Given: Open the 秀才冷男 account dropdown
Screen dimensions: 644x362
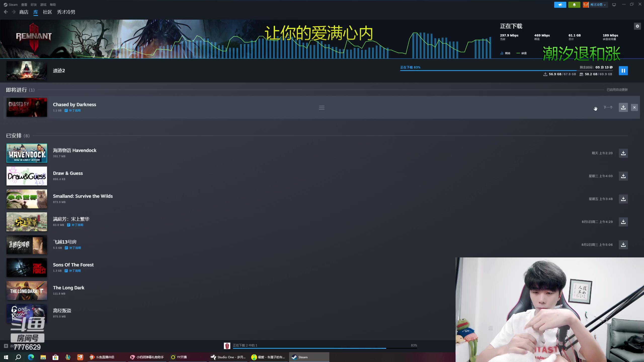Looking at the screenshot, I should click(595, 5).
